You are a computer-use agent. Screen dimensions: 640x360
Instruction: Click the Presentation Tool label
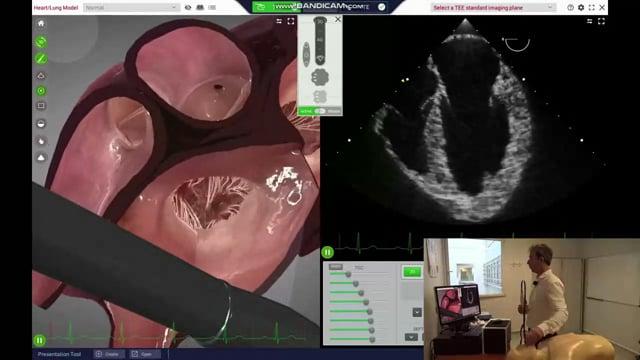tap(59, 354)
